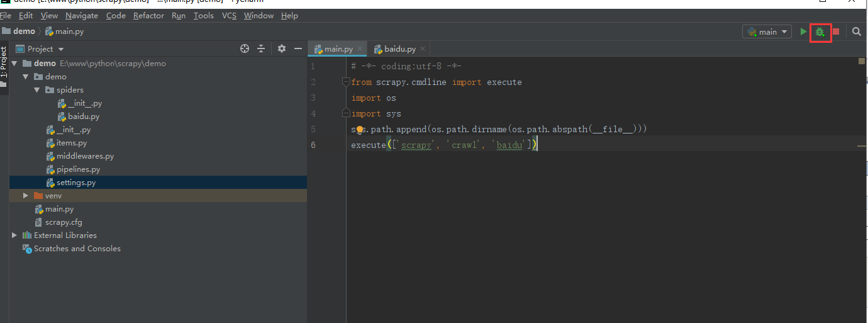868x323 pixels.
Task: Collapse all nodes in Project panel
Action: (261, 48)
